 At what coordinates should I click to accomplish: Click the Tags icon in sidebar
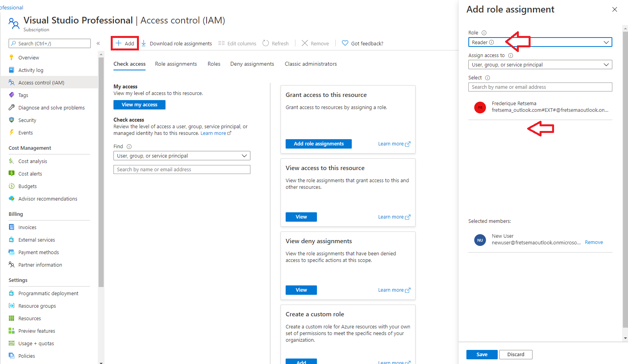12,95
